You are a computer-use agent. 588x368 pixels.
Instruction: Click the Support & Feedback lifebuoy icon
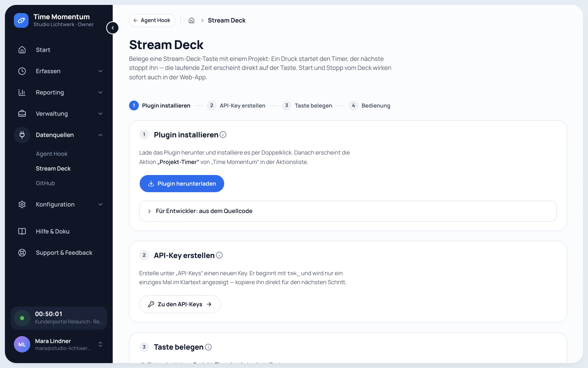[x=22, y=253]
